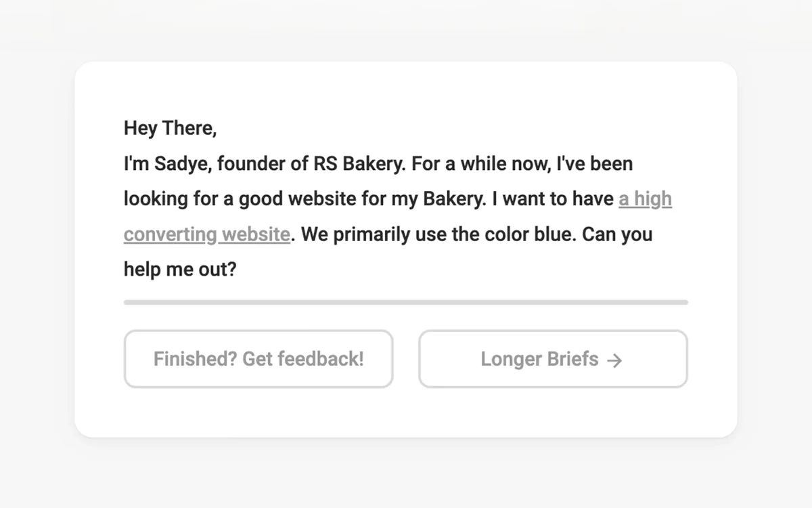The image size is (812, 508).
Task: Select the horizontal divider line under the brief
Action: [406, 302]
